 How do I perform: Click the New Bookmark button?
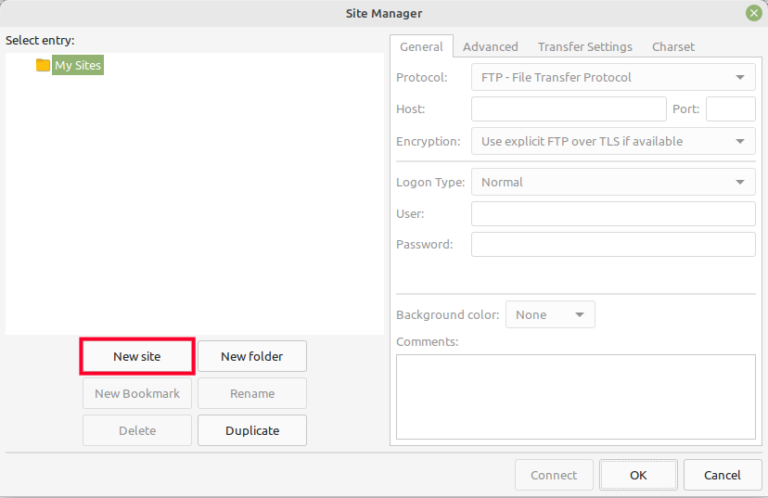[x=137, y=393]
